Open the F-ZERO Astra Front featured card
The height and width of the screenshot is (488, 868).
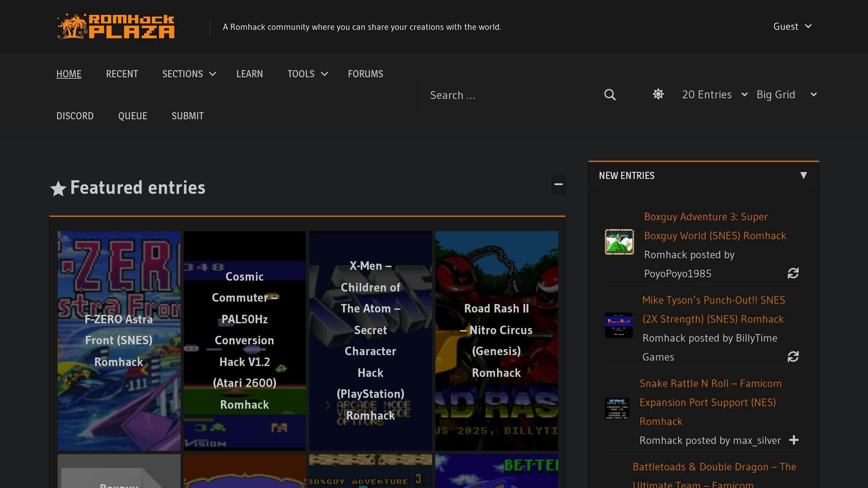119,341
